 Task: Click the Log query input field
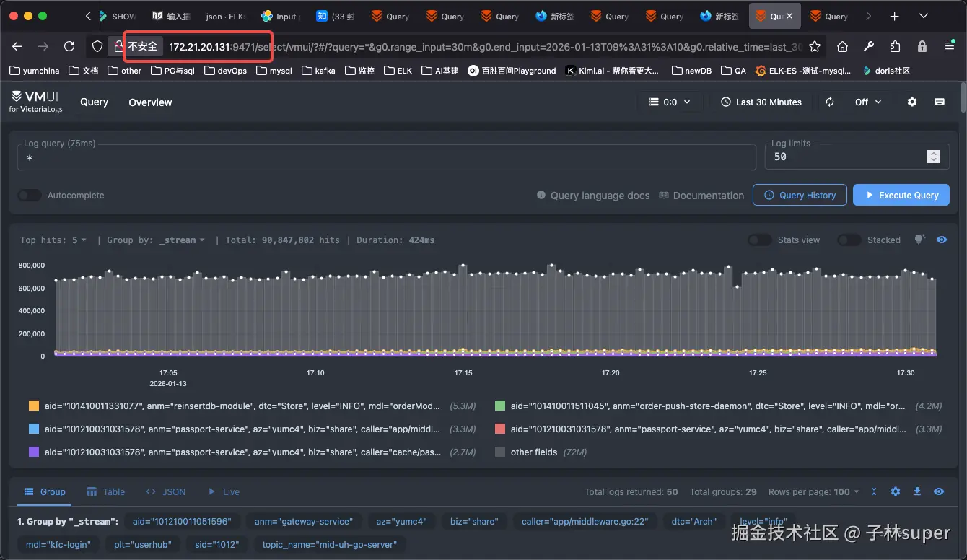(386, 157)
